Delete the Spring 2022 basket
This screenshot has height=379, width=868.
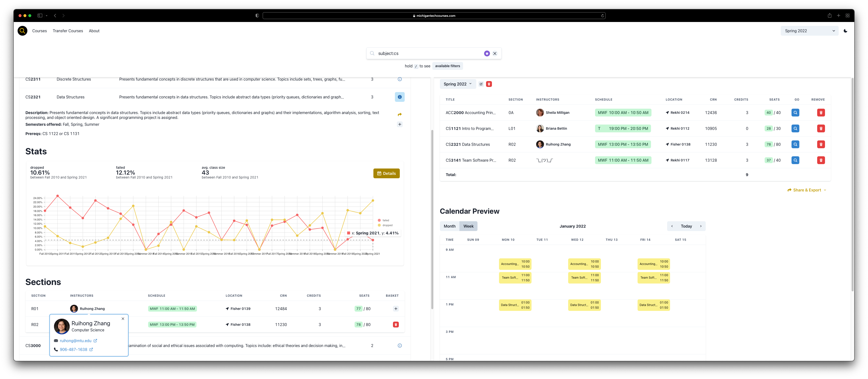pos(489,84)
